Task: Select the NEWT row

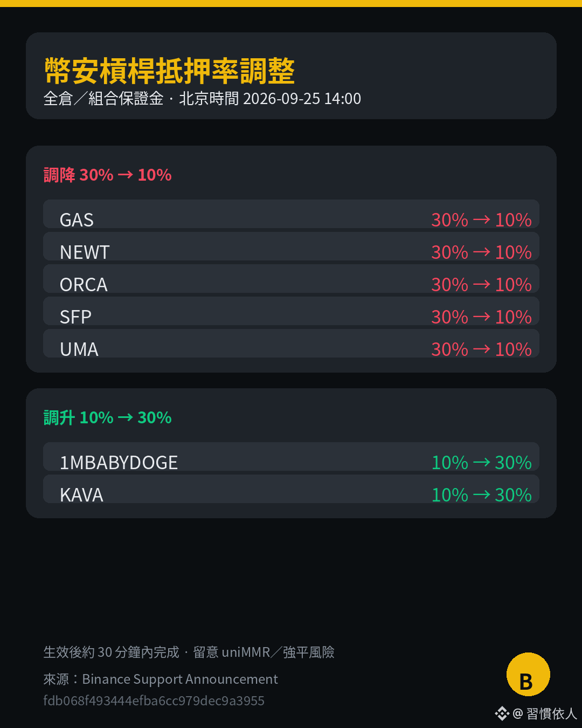Action: 291,246
